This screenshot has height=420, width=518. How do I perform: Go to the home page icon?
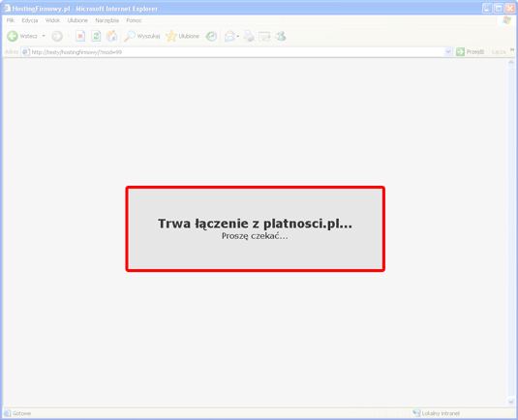click(x=111, y=36)
